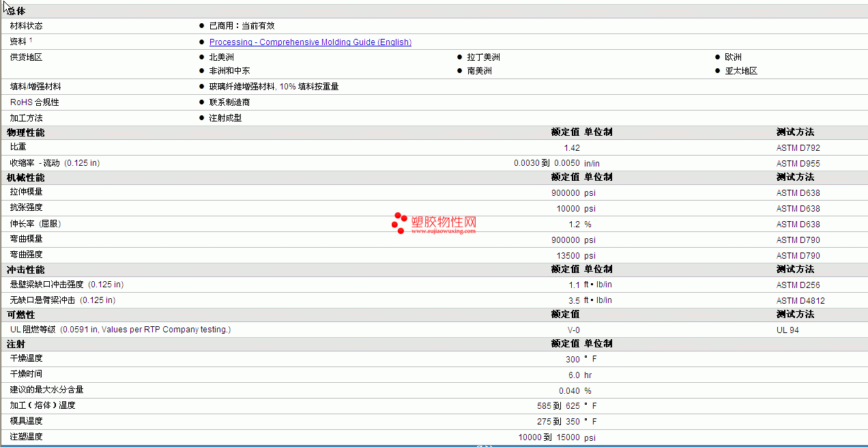Click the 欧洲 region entry

[x=734, y=57]
